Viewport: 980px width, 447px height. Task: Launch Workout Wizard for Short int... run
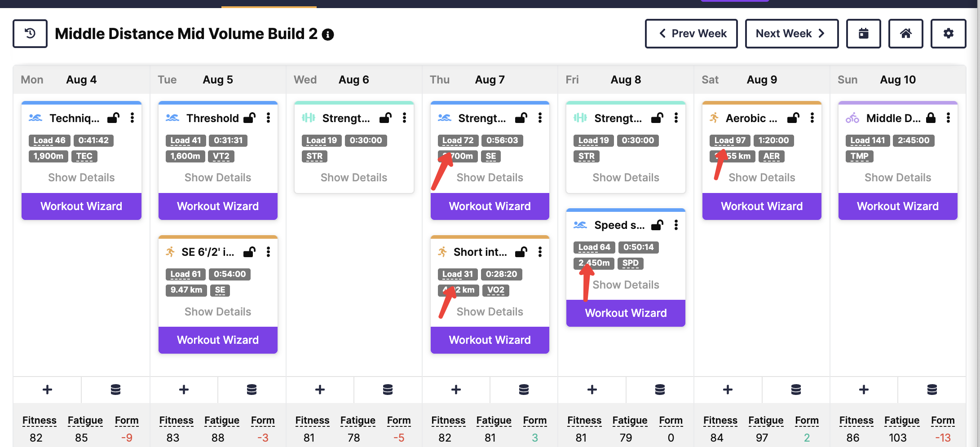(490, 340)
